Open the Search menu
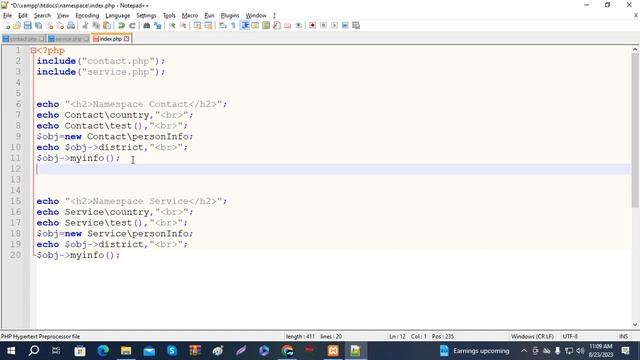Screen dimensions: 640x360 pos(42,16)
